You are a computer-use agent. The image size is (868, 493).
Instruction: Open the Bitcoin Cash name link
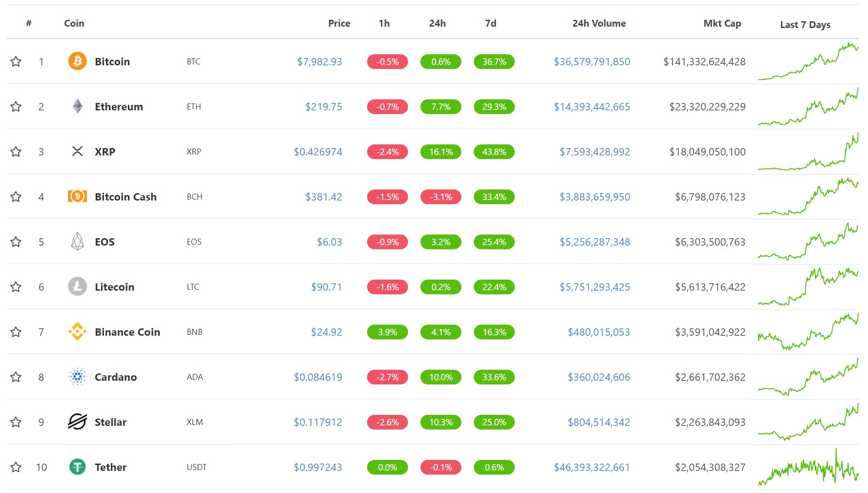point(126,196)
